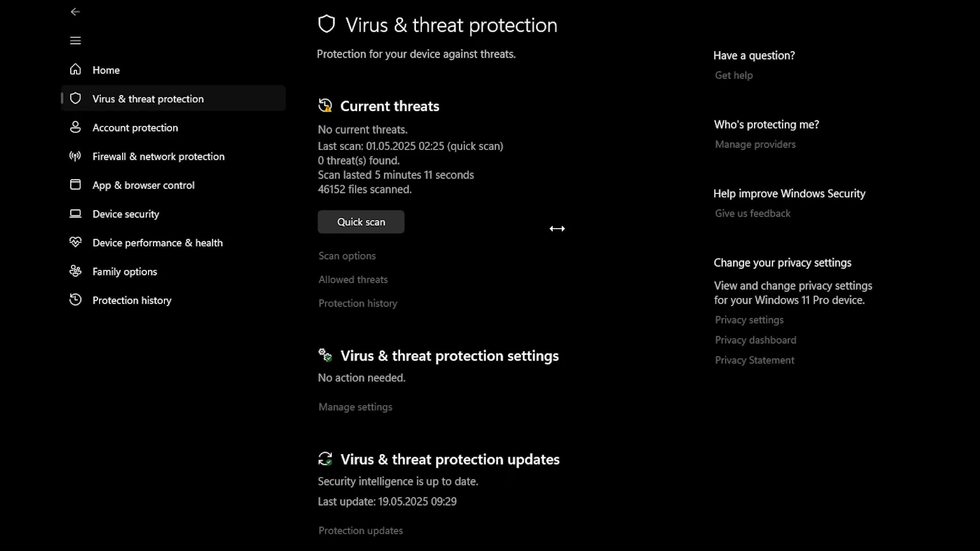Click the Current threats heading
Screen dimensions: 980x551
(x=389, y=106)
